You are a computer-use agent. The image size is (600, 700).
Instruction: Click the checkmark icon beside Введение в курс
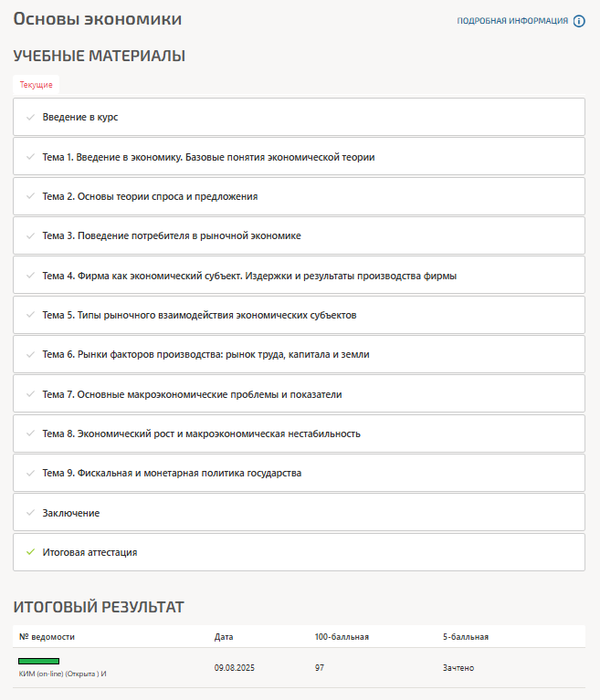30,117
